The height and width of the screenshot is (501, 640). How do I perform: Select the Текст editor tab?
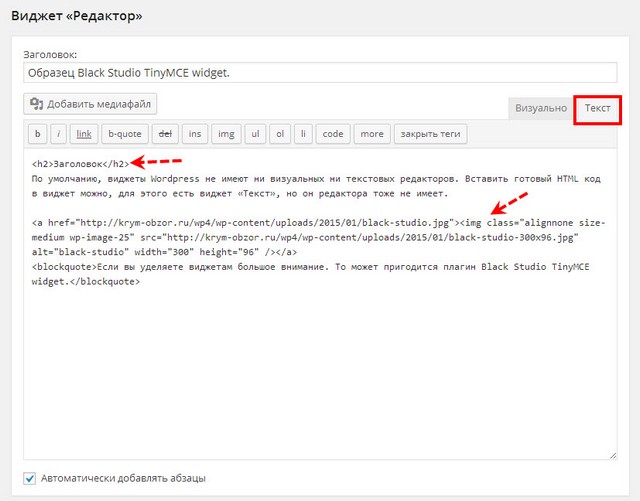pyautogui.click(x=597, y=108)
